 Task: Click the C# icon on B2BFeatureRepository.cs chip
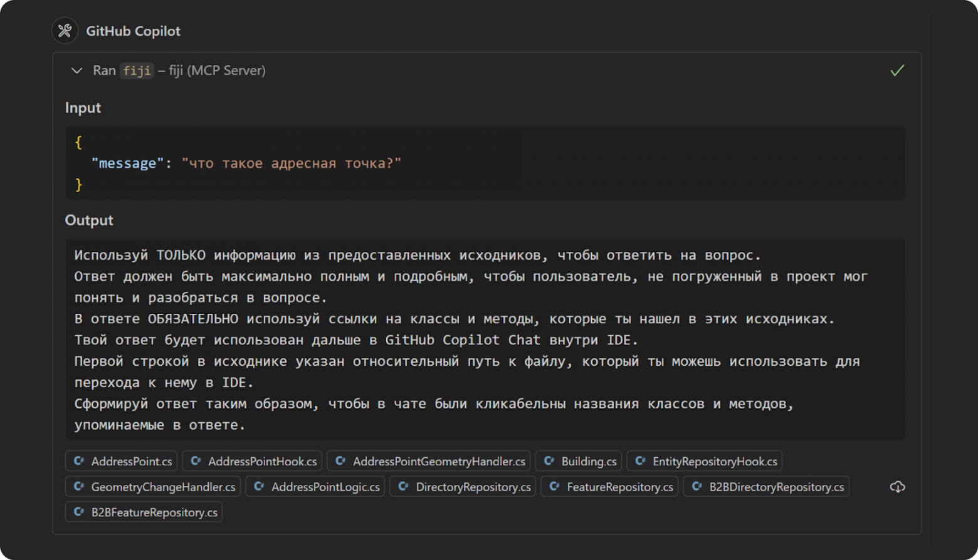pos(79,512)
